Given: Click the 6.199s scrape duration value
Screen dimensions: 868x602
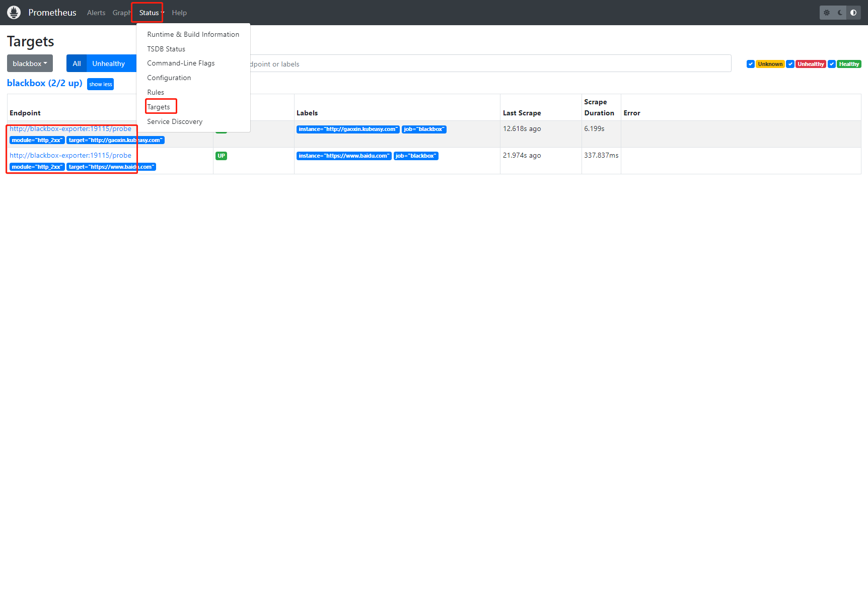Looking at the screenshot, I should (x=594, y=128).
